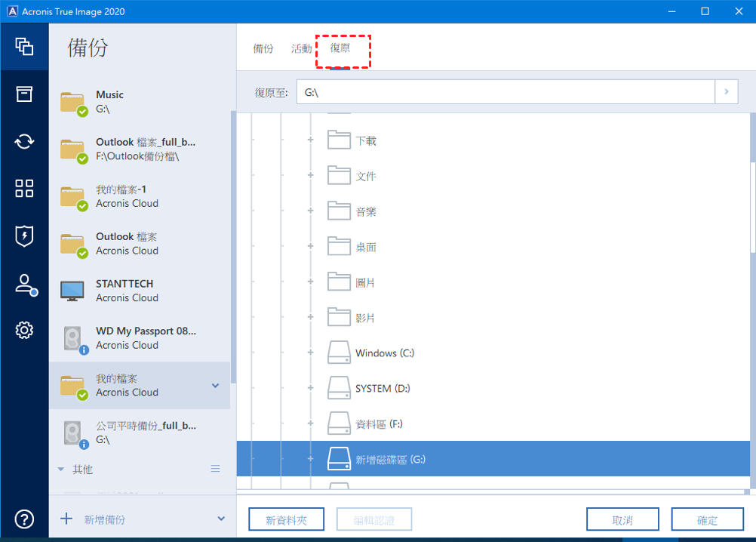Switch to the 復原 tab
756x542 pixels.
click(340, 48)
